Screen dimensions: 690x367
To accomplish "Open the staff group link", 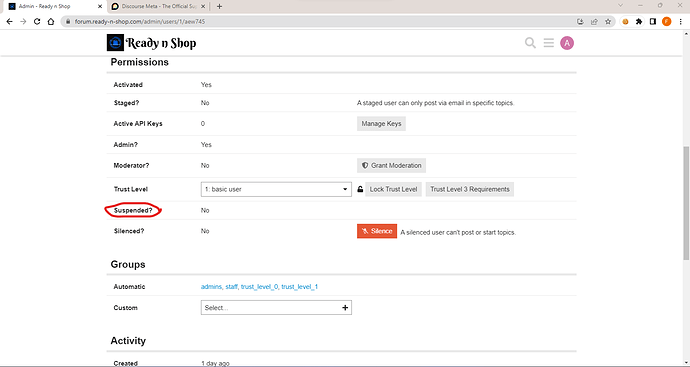I will (x=231, y=286).
